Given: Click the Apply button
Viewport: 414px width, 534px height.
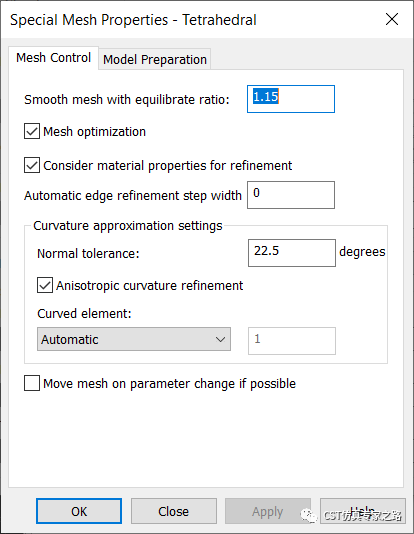Looking at the screenshot, I should 268,511.
